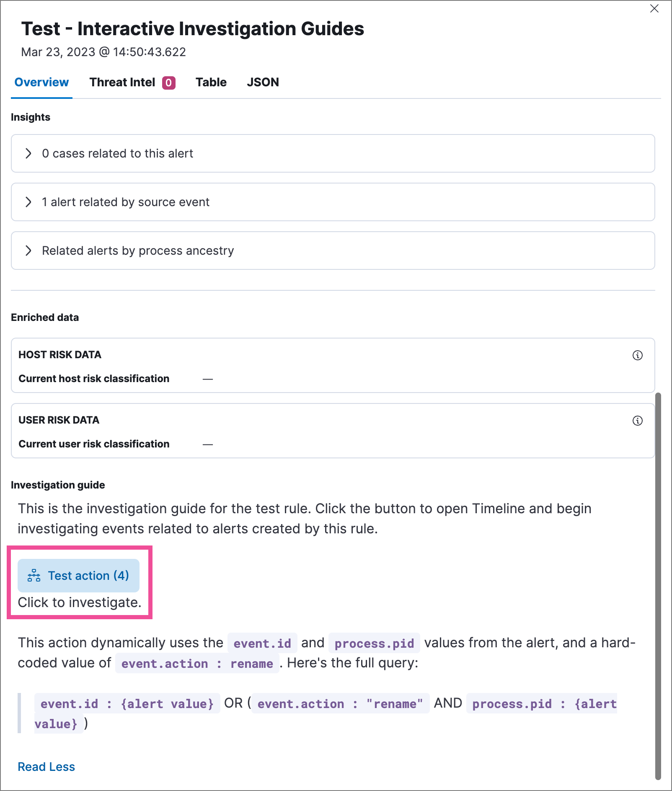Click the process.pid inline code tag

click(374, 643)
